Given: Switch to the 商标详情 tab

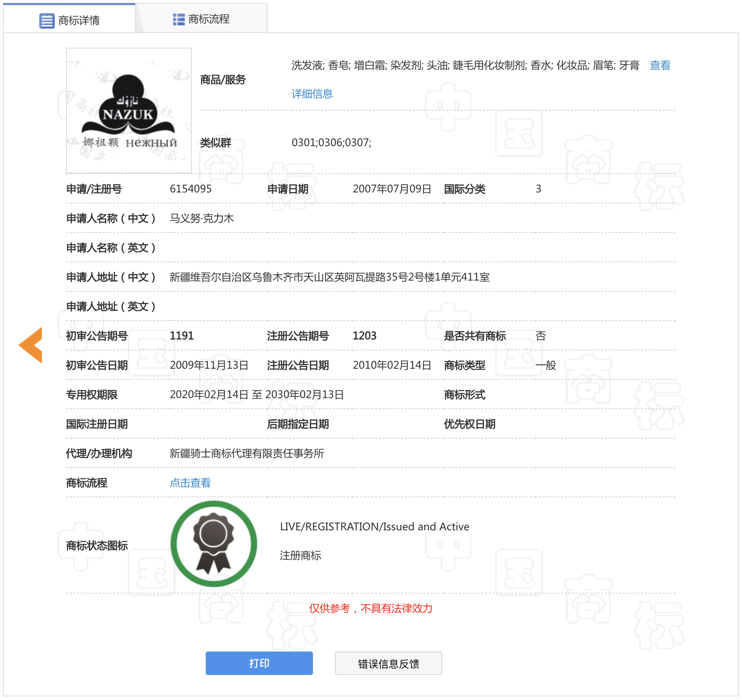Looking at the screenshot, I should point(69,19).
